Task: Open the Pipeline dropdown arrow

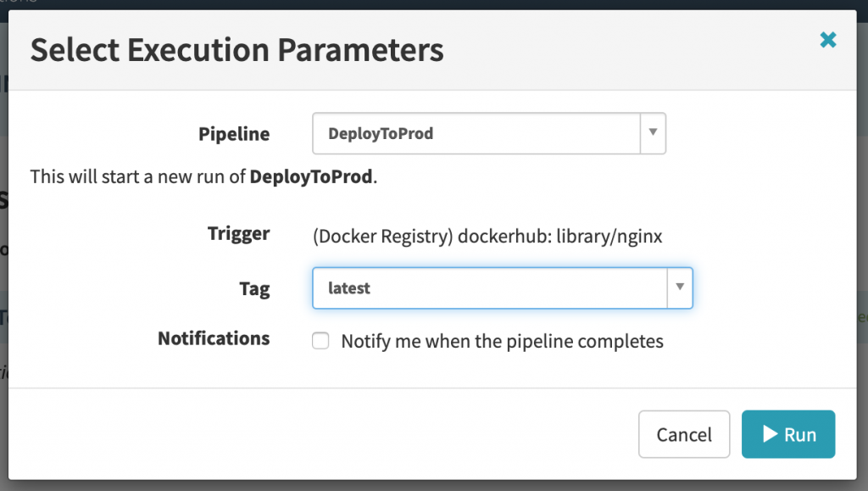Action: coord(652,134)
